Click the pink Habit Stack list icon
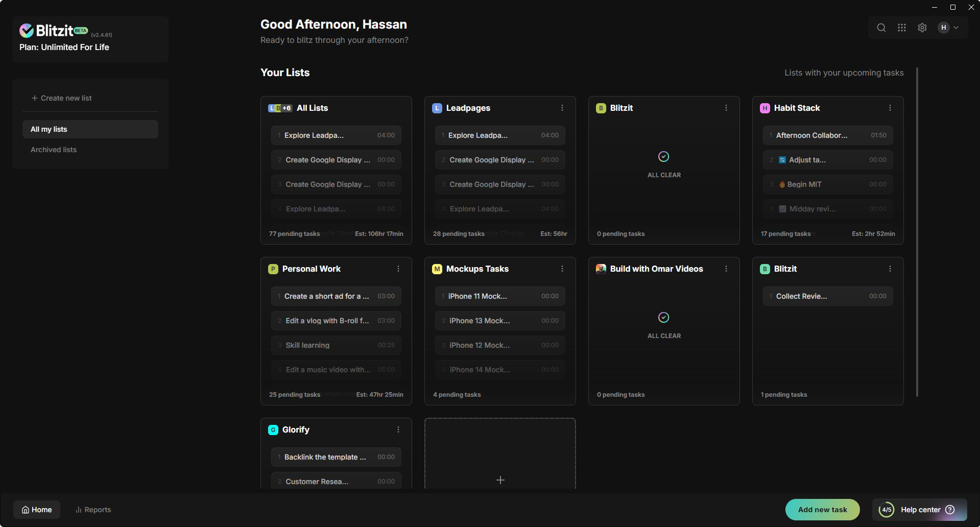 (764, 108)
